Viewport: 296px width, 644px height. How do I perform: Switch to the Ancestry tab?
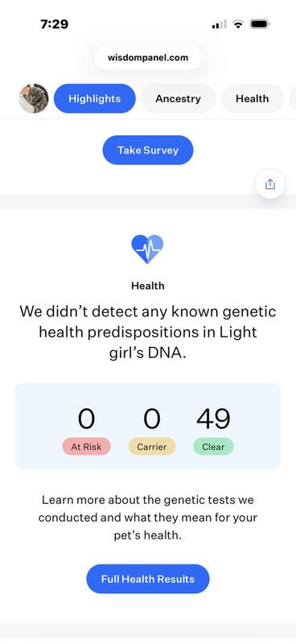click(179, 98)
